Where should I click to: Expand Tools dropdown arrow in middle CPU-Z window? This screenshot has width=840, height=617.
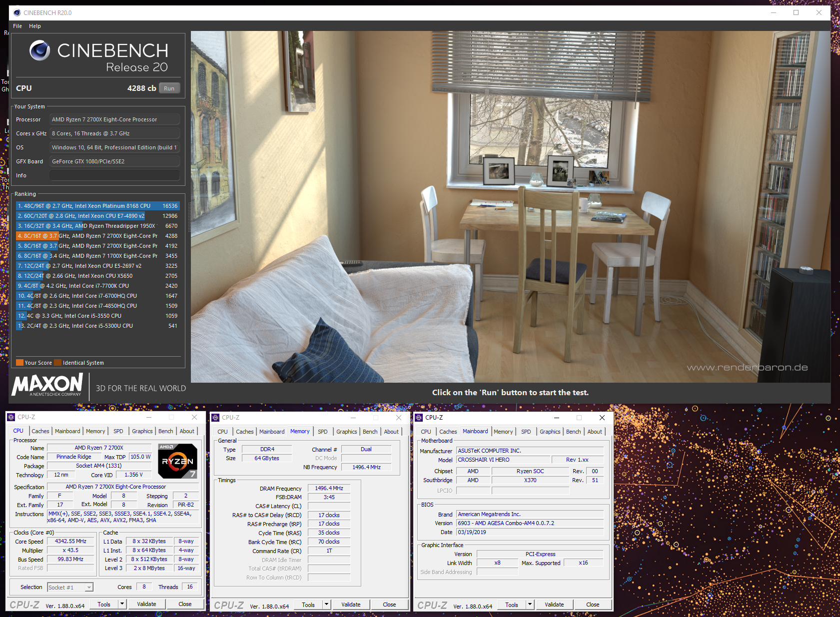(x=326, y=605)
